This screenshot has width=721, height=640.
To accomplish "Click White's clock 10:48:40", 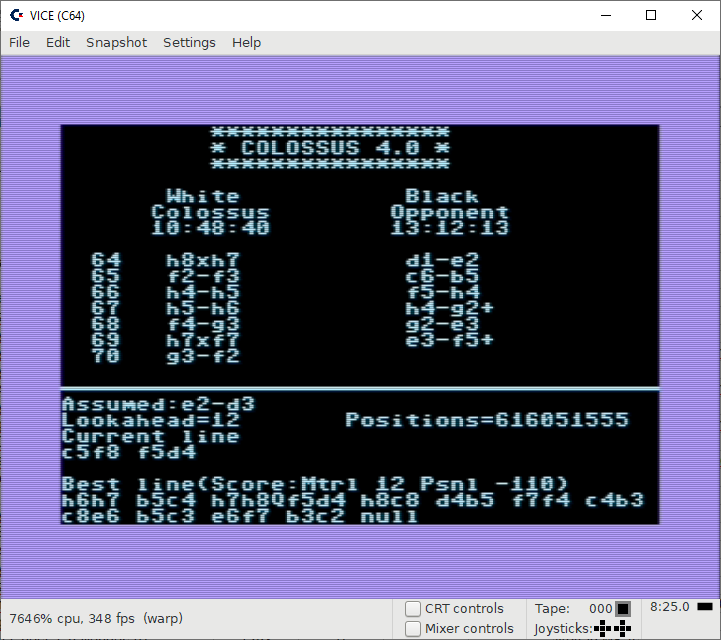I will click(211, 228).
